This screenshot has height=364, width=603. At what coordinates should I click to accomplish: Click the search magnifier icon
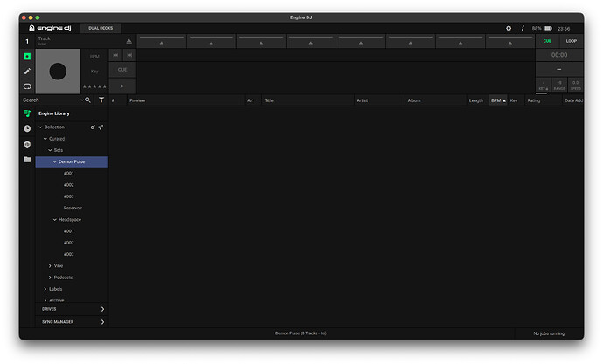click(x=87, y=100)
